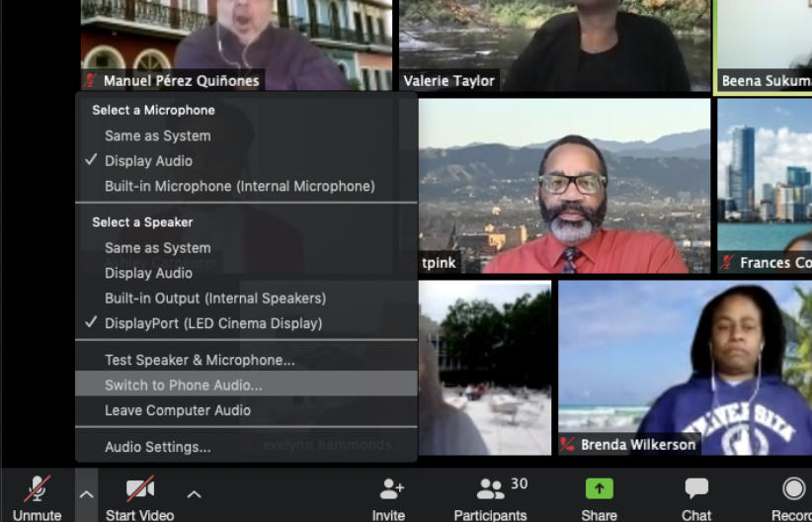
Task: Click Beena Sukum video tile
Action: tap(765, 45)
